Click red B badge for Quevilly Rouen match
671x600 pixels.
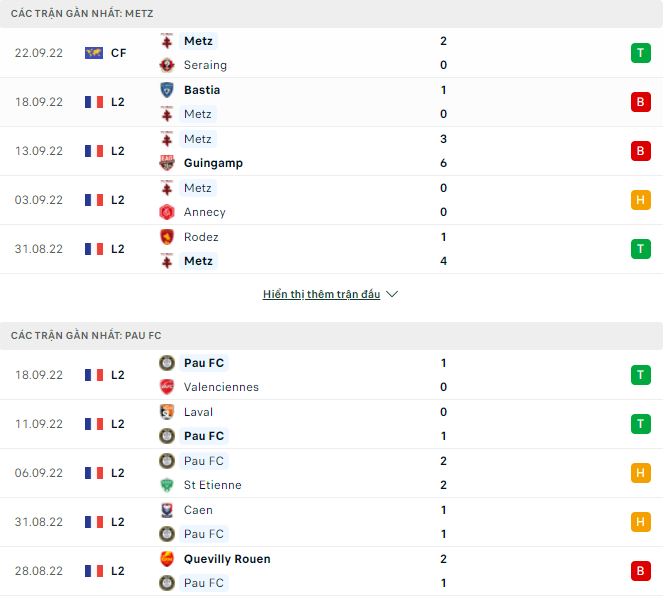pyautogui.click(x=640, y=571)
